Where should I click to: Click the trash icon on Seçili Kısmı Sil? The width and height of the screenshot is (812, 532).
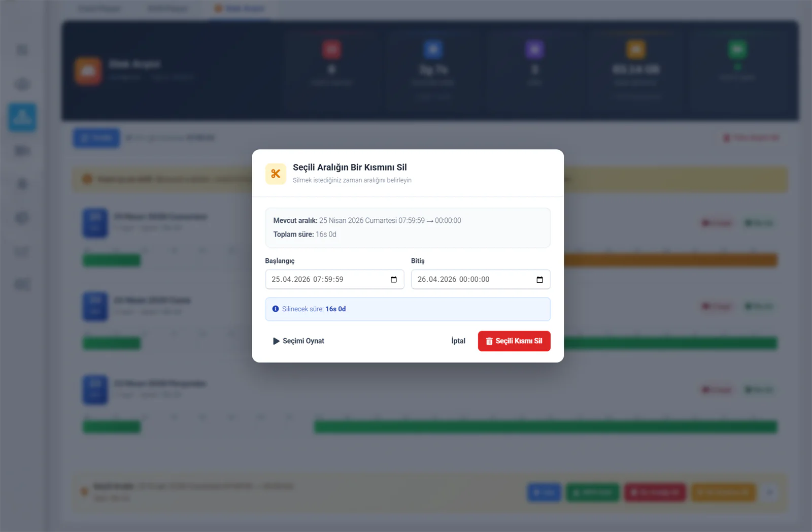tap(489, 341)
